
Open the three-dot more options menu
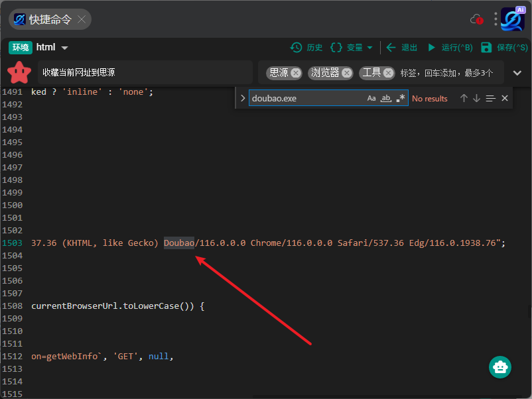tap(495, 19)
